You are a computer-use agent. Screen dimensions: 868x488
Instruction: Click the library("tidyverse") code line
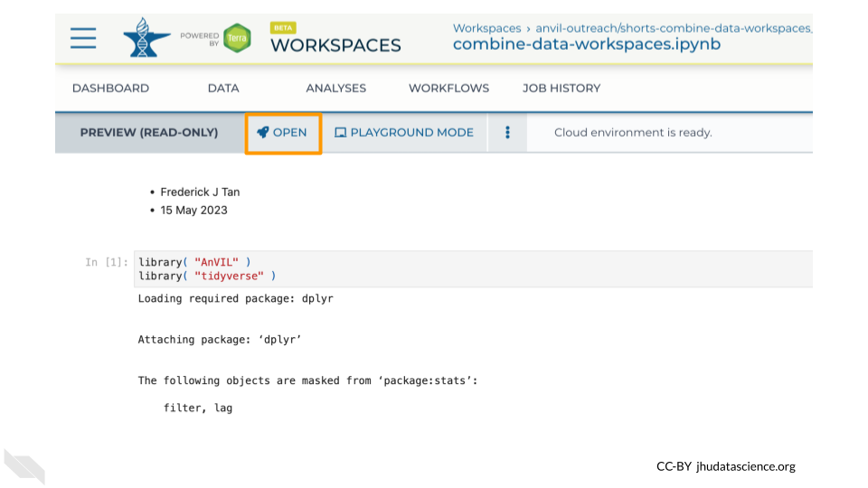pyautogui.click(x=207, y=277)
